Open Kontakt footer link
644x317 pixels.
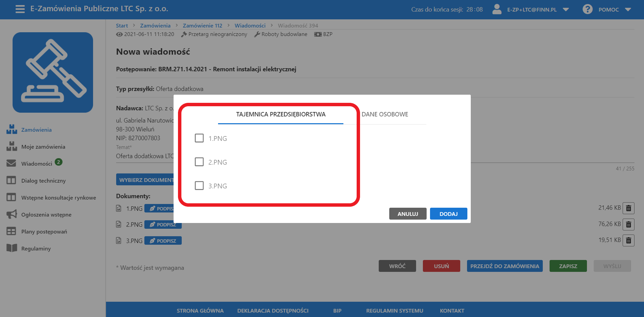pos(452,311)
